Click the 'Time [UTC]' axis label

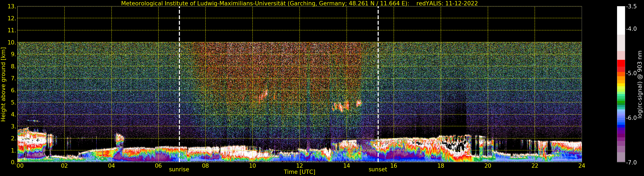tap(299, 172)
